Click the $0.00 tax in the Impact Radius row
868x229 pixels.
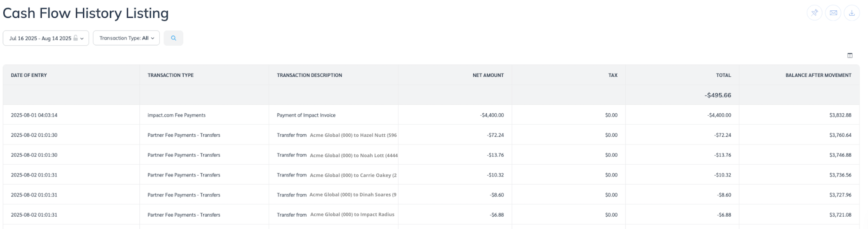[x=611, y=214]
